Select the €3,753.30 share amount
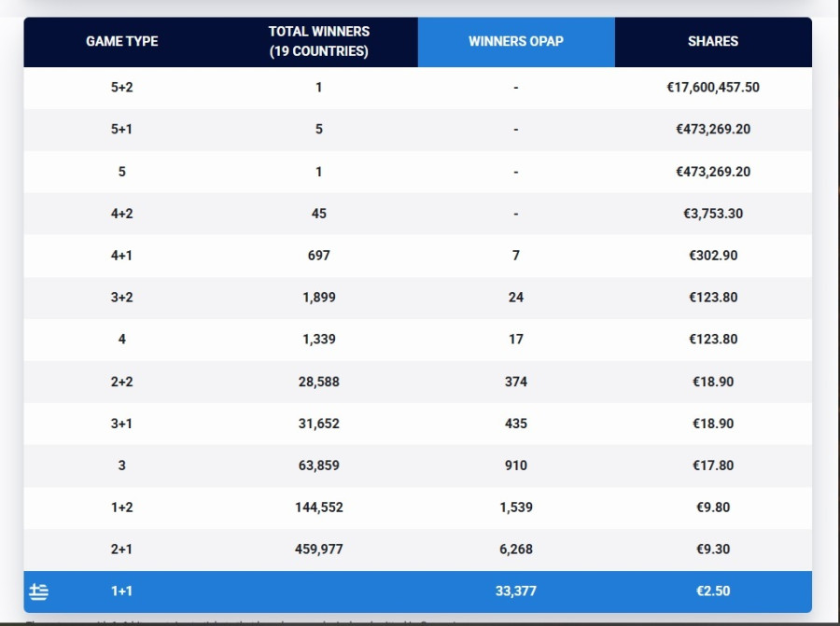The height and width of the screenshot is (626, 840). pyautogui.click(x=713, y=214)
